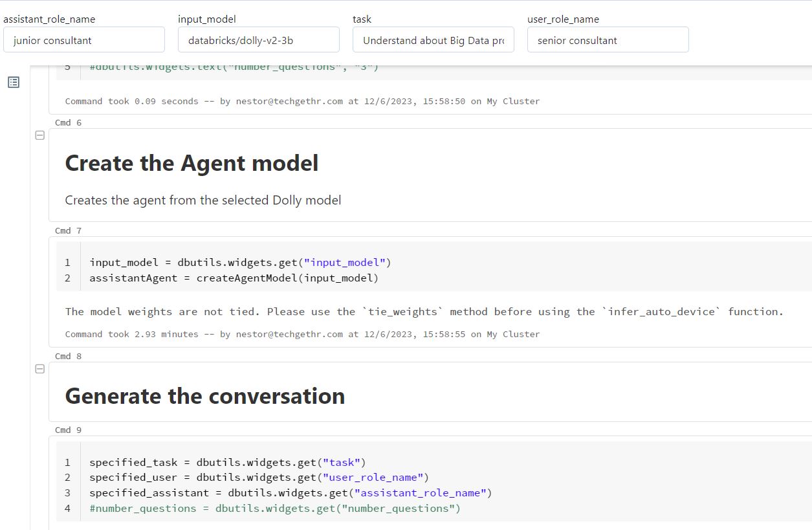
Task: Click into the task widget field
Action: coord(433,40)
